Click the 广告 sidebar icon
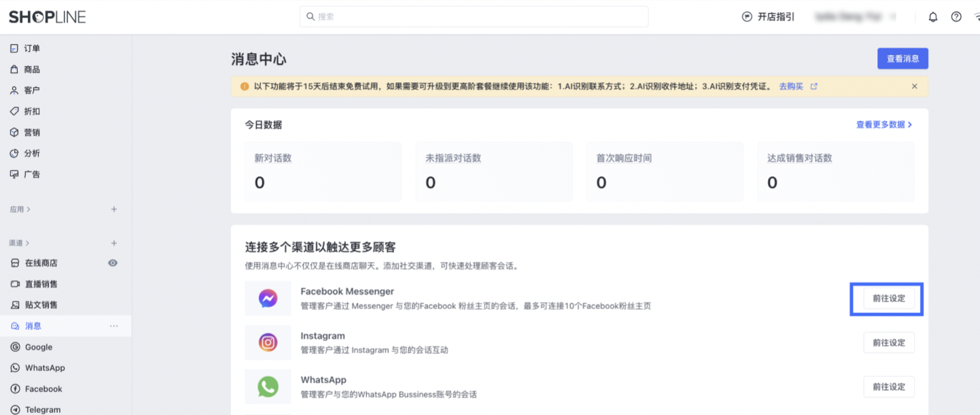980x415 pixels. click(14, 174)
